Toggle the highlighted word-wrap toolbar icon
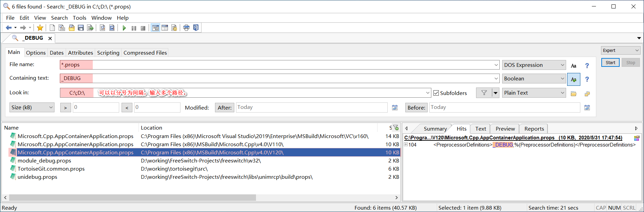Screen dimensions: 644x212 click(155, 28)
